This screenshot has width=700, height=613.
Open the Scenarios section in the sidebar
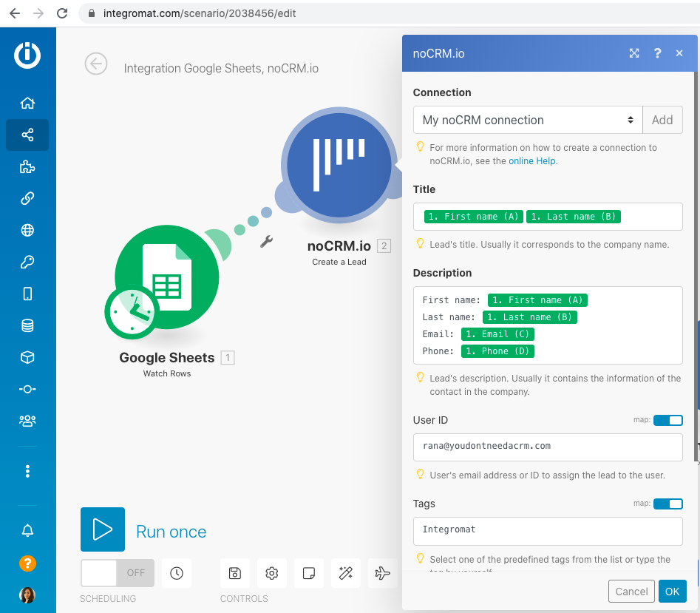[x=27, y=135]
